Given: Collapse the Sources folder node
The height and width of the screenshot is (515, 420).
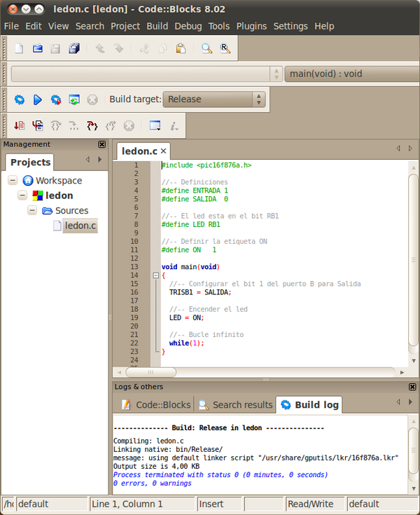Looking at the screenshot, I should (33, 210).
